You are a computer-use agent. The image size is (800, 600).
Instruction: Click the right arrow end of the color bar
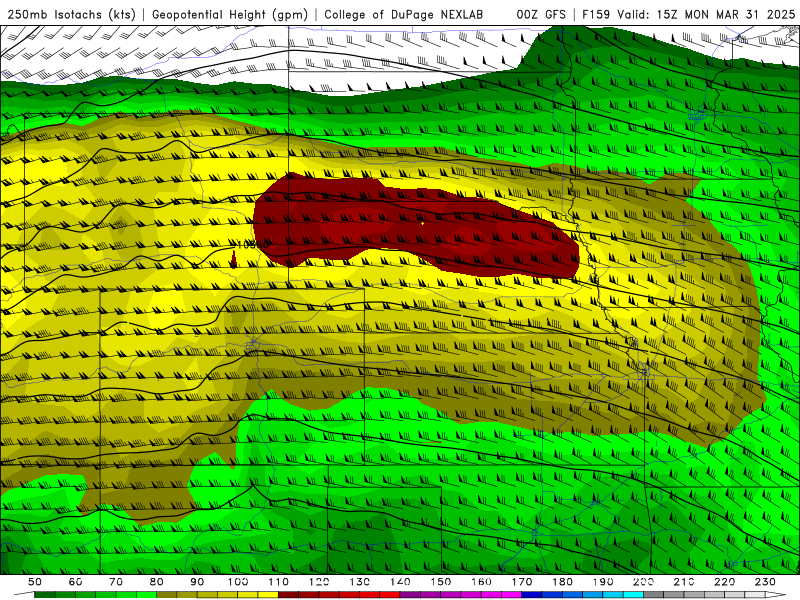(x=776, y=595)
